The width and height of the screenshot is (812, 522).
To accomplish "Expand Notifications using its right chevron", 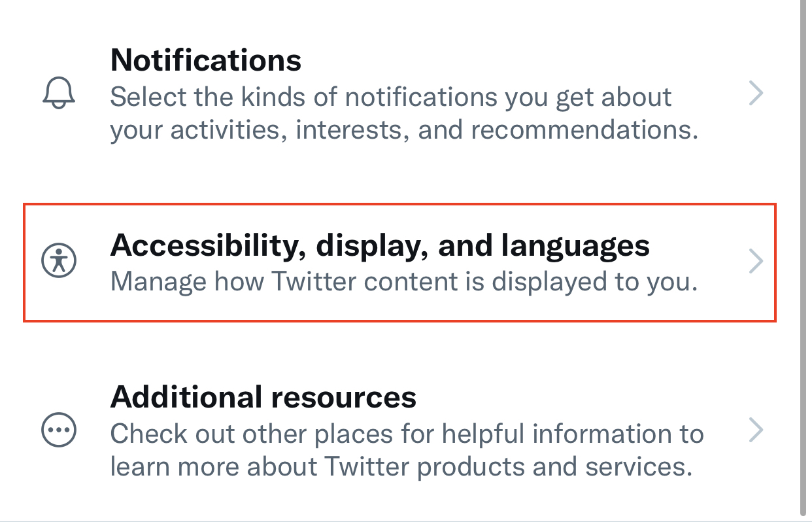I will 756,94.
